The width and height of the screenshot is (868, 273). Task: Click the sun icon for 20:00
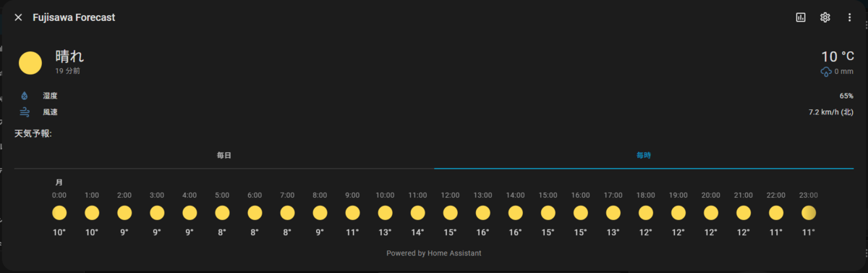click(x=711, y=213)
